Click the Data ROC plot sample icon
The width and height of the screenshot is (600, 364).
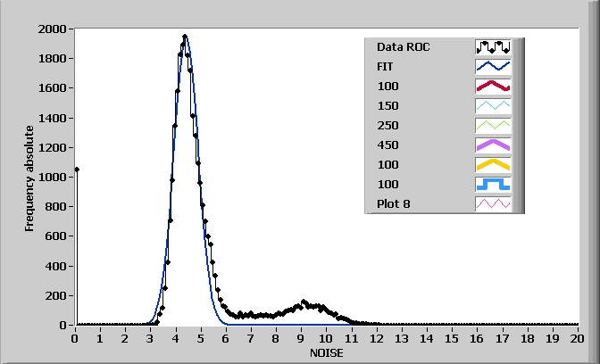click(492, 46)
